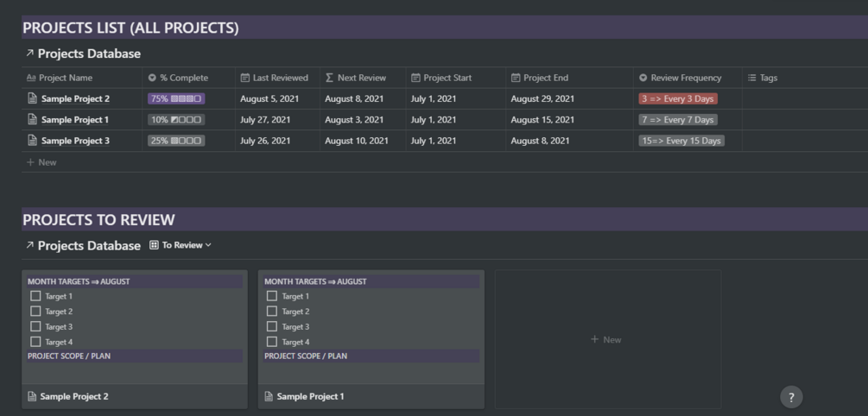Screen dimensions: 868x416
Task: Check Target 3 in Sample Project 1 card
Action: (272, 327)
